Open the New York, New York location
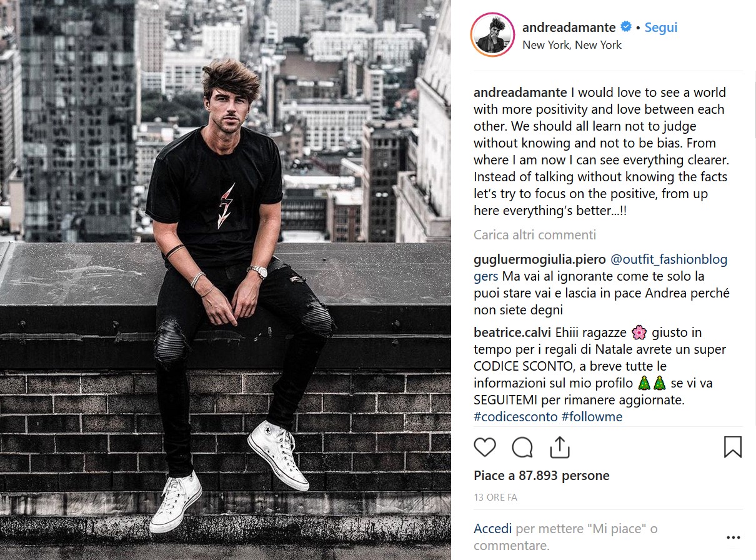 pos(572,44)
